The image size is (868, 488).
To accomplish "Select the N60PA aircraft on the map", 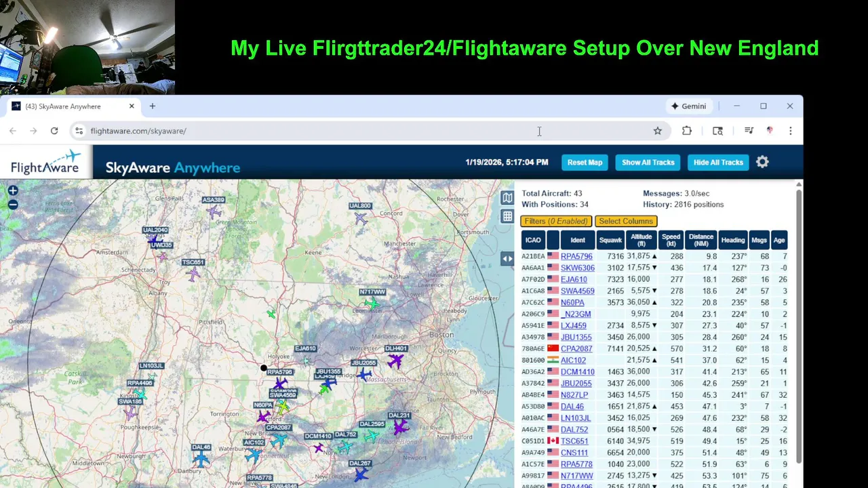I will (x=263, y=415).
